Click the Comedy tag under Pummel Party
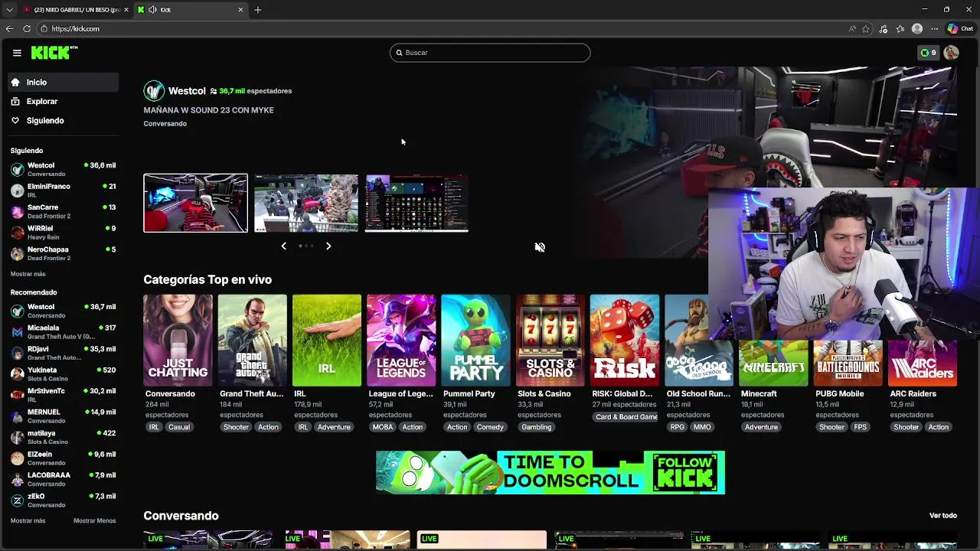Screen dimensions: 980x551 click(x=490, y=427)
